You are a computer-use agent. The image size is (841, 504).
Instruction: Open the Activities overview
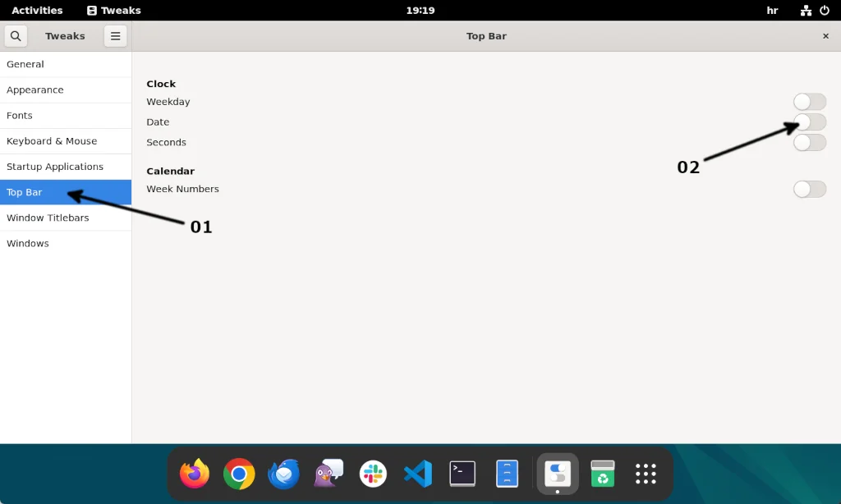(37, 10)
